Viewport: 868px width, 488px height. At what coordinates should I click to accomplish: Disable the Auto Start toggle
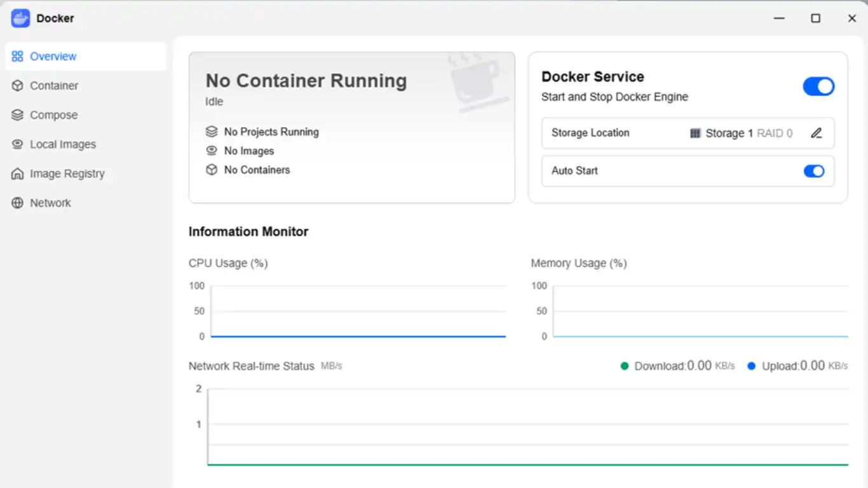click(x=814, y=171)
